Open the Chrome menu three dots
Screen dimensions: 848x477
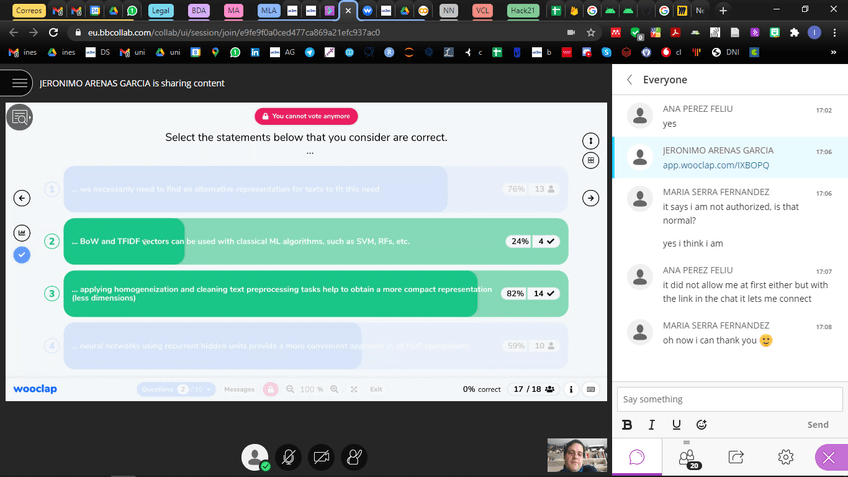834,32
